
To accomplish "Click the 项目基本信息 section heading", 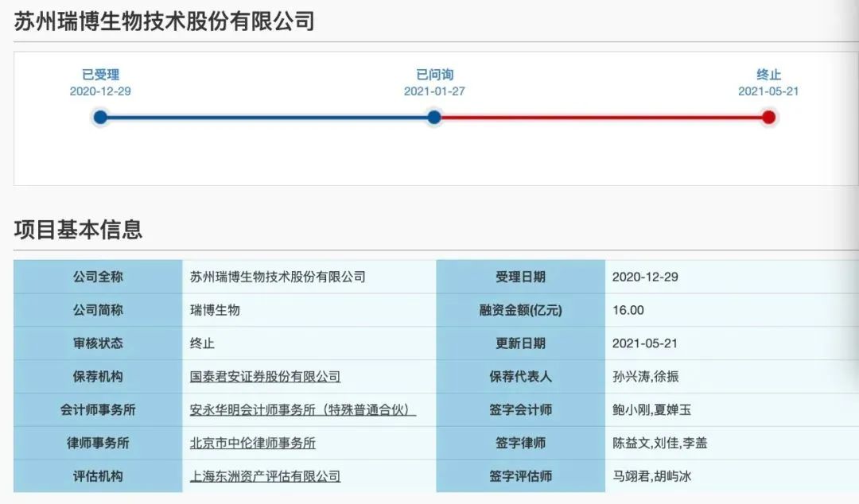I will tap(78, 230).
